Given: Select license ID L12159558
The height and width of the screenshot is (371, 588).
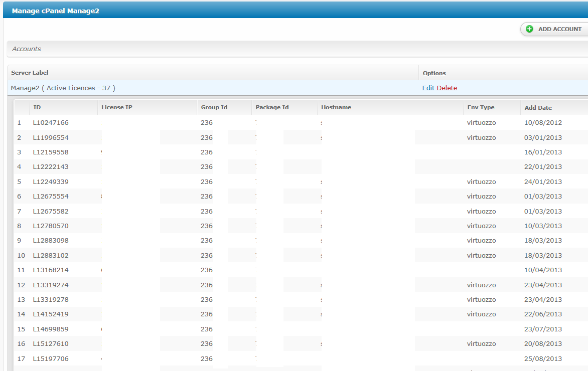Looking at the screenshot, I should [x=51, y=152].
